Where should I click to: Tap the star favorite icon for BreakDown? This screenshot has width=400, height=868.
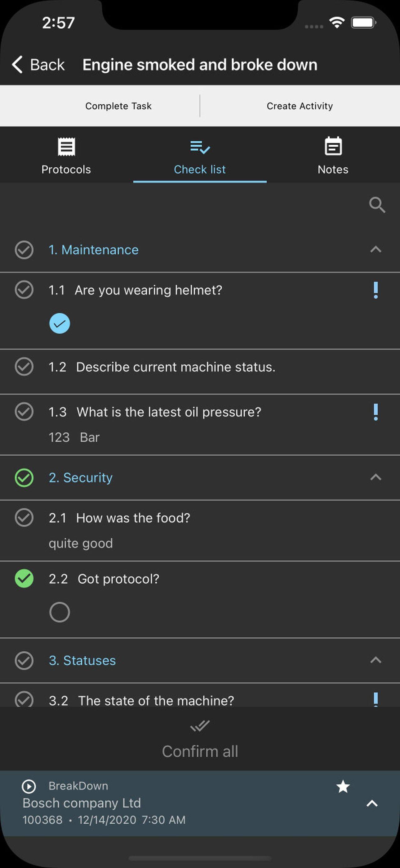tap(343, 786)
